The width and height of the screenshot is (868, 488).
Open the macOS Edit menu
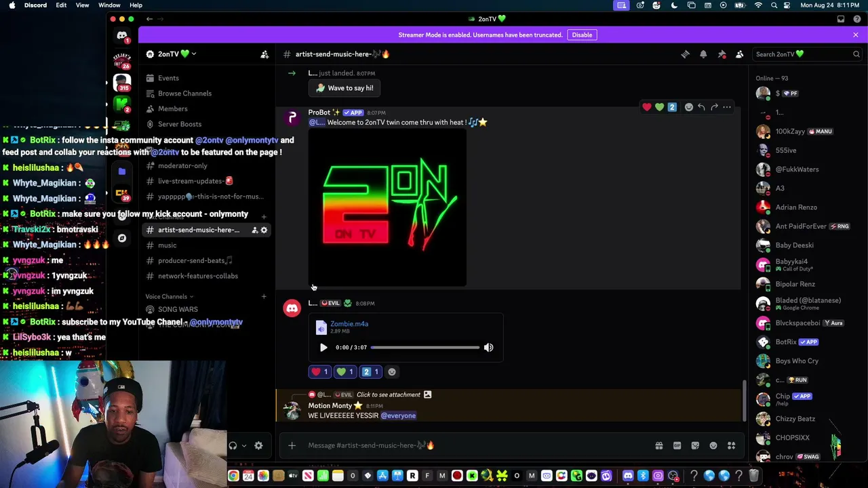click(x=61, y=5)
